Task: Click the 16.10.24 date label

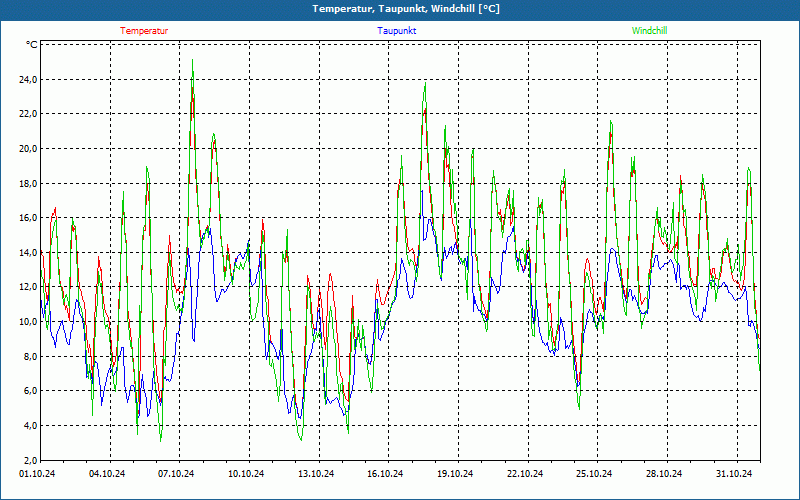Action: [386, 474]
